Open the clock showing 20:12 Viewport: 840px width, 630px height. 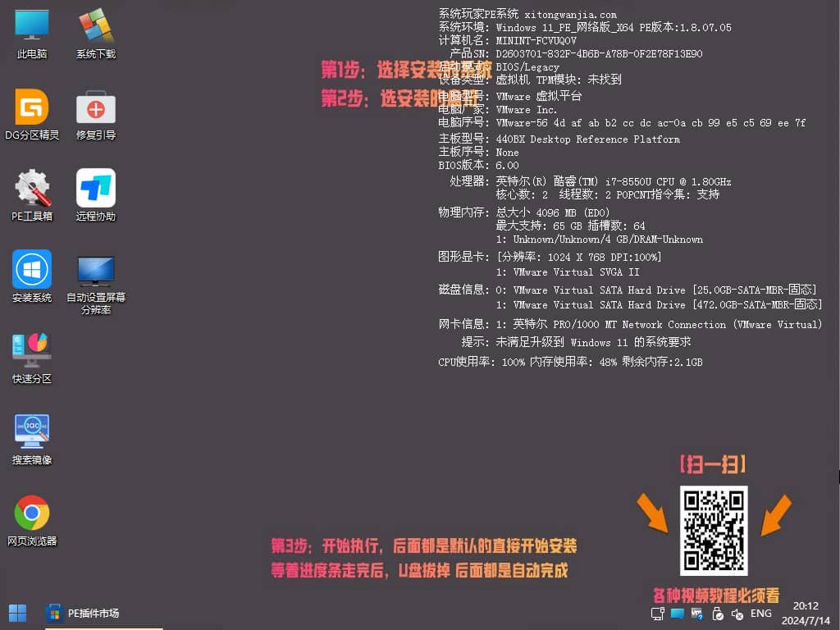coord(806,606)
